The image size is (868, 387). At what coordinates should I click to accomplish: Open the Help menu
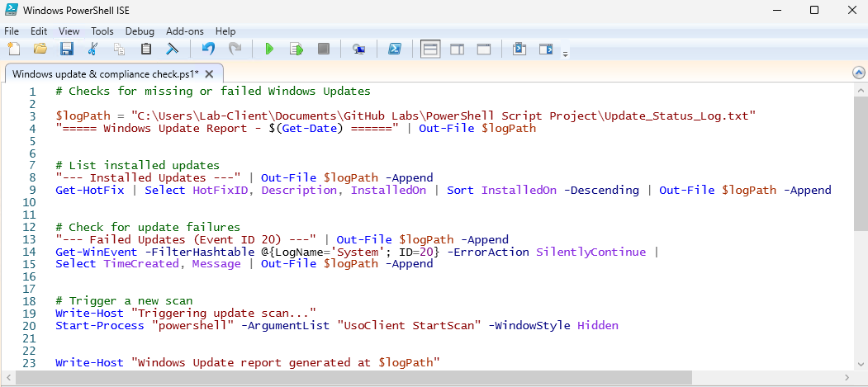(x=225, y=31)
